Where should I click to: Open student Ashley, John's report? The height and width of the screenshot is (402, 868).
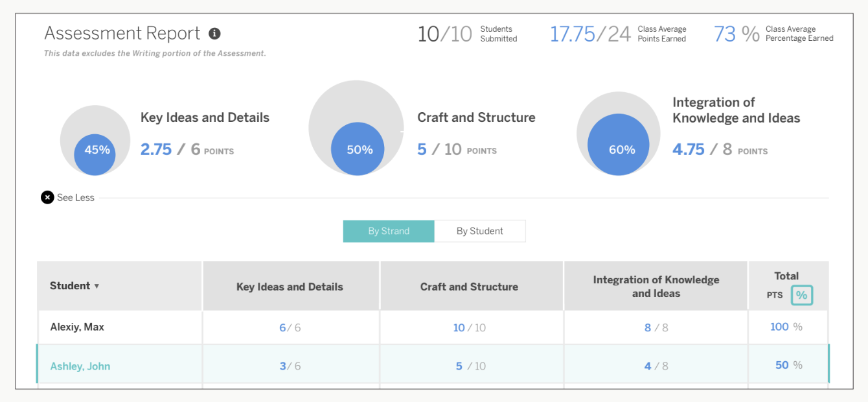click(80, 366)
